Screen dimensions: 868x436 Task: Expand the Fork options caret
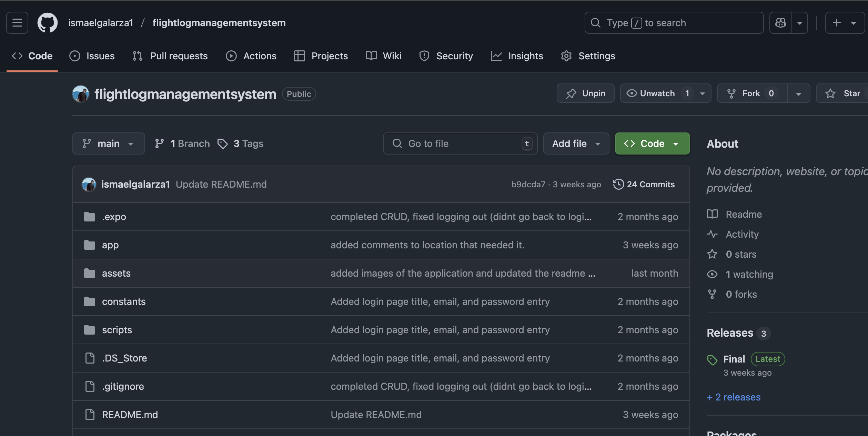798,93
